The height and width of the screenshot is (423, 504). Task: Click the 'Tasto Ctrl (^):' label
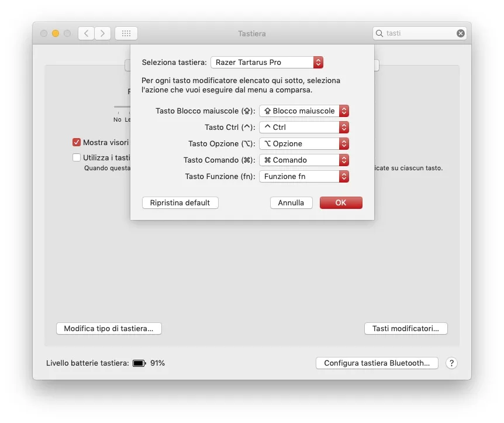point(230,128)
